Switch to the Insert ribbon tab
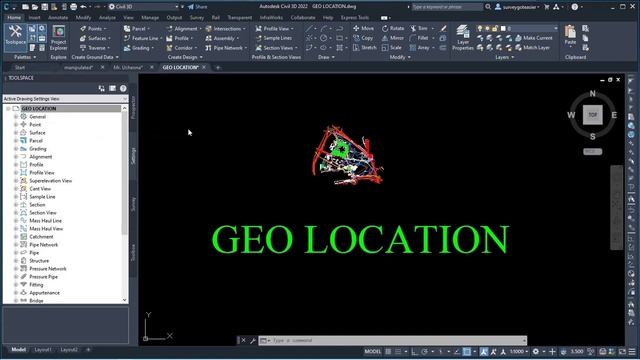 point(34,18)
